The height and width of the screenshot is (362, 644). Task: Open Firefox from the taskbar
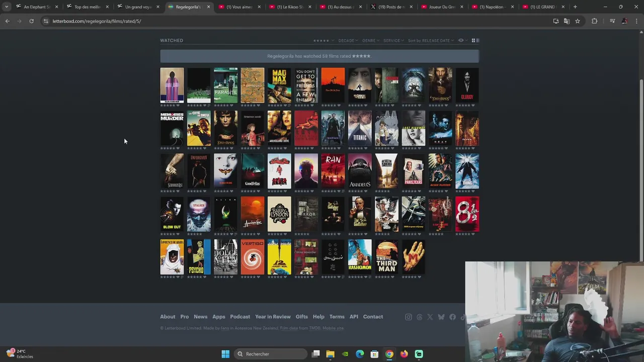click(404, 354)
